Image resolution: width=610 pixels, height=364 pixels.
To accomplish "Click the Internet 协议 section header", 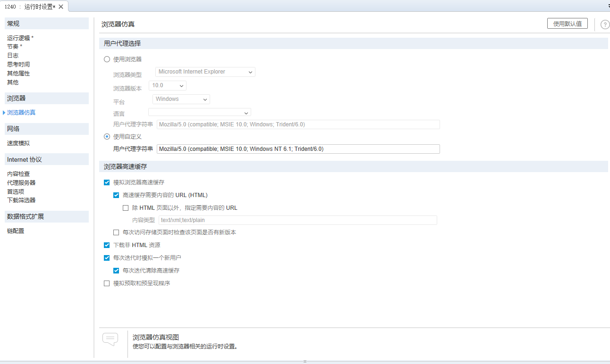I will pos(46,159).
